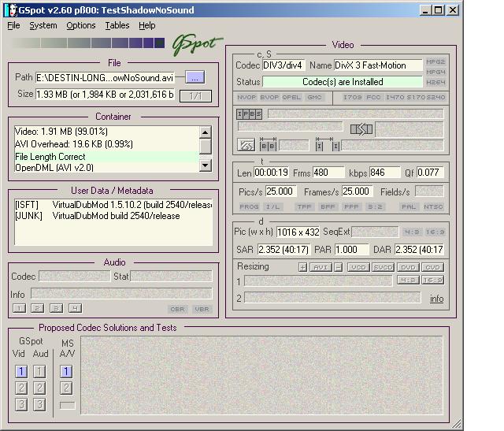This screenshot has height=431, width=504.
Task: Select audio stream button 3
Action: coord(56,308)
